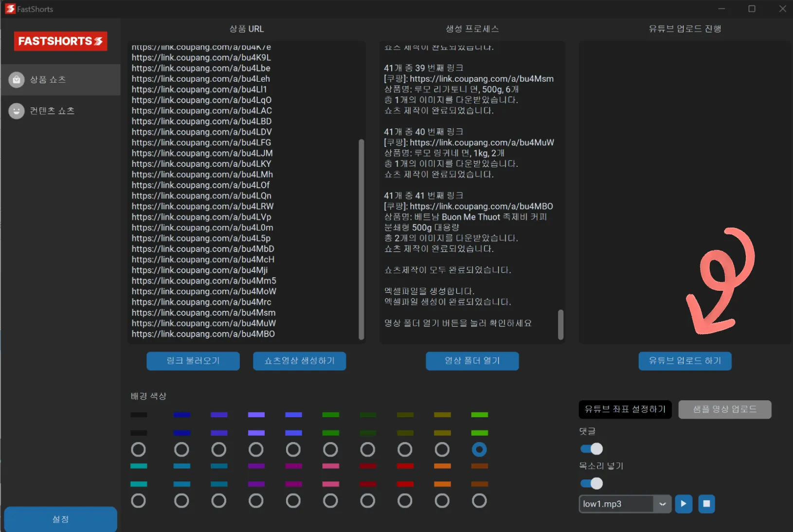Select the radio button under the black swatch
This screenshot has height=532, width=793.
(x=139, y=450)
